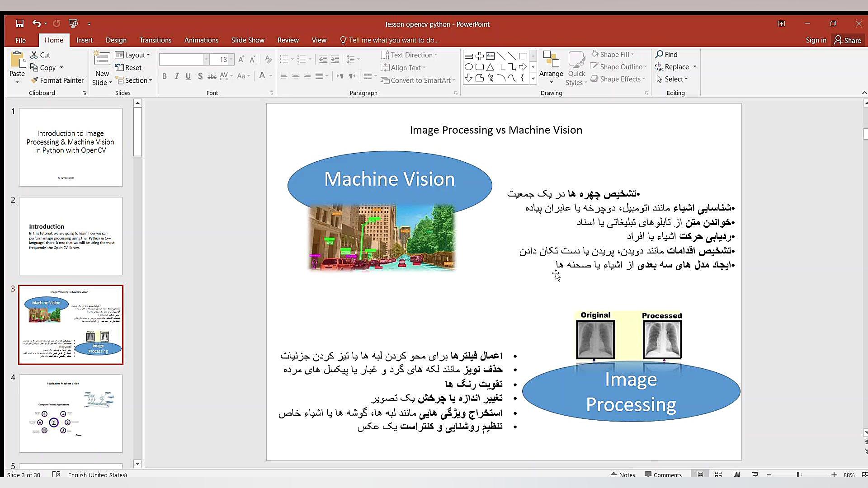Decrease font size with the smaller A icon
The height and width of the screenshot is (488, 868).
click(x=252, y=59)
